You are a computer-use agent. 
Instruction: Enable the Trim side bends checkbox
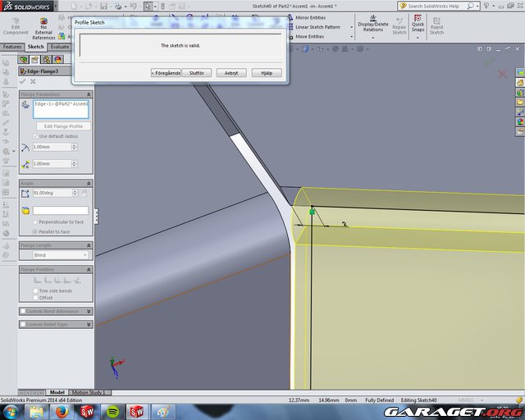point(34,290)
